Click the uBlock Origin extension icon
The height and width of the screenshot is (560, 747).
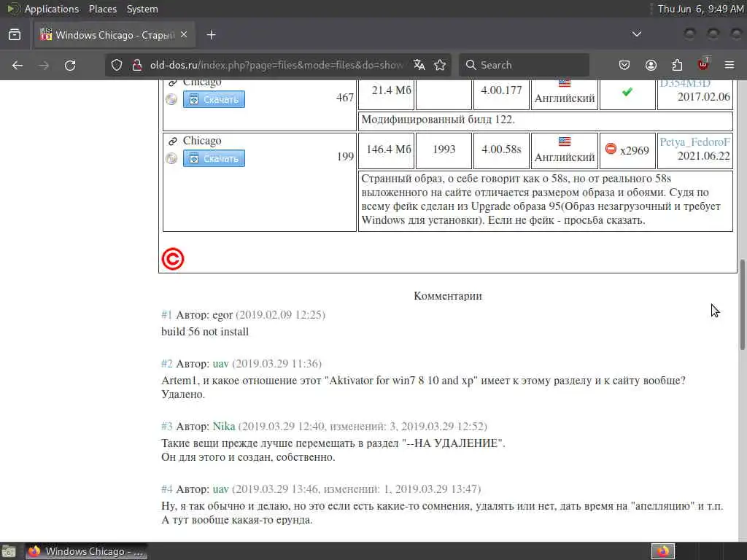(x=703, y=64)
